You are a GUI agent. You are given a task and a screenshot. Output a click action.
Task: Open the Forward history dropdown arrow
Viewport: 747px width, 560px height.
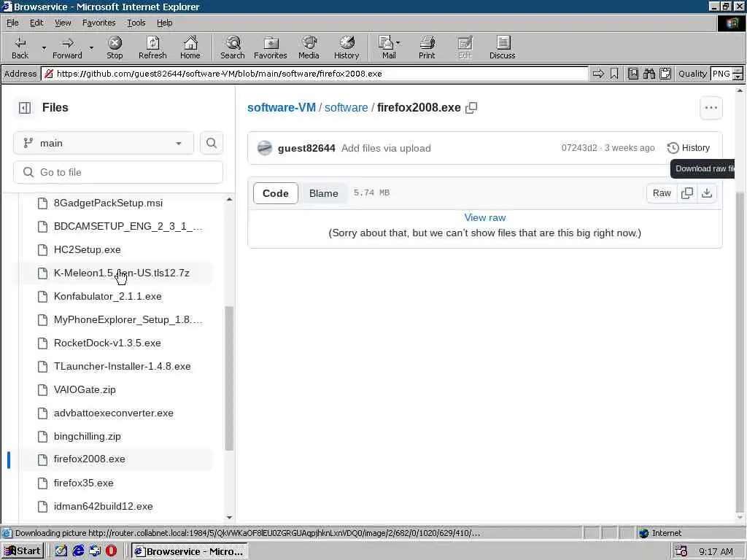click(91, 47)
